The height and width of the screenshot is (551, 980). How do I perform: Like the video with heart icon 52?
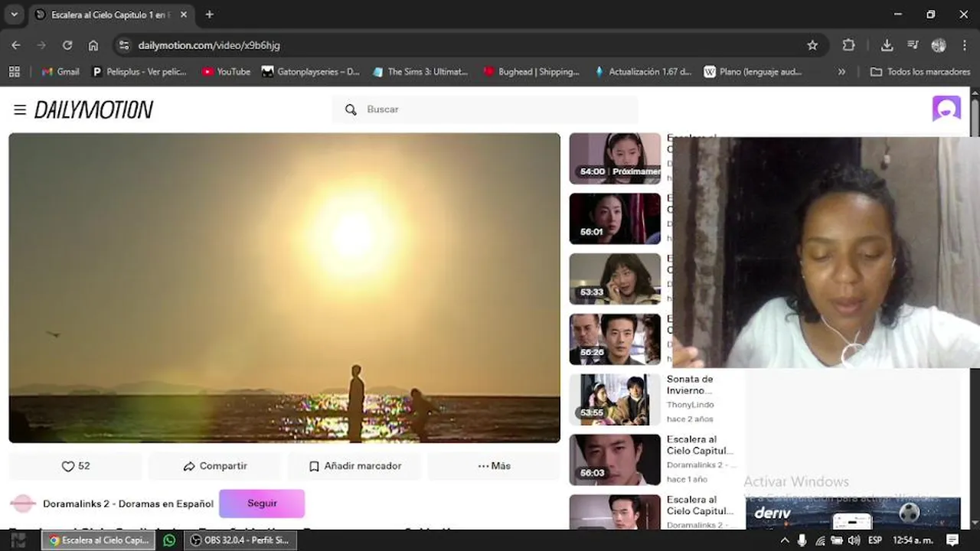[x=75, y=466]
